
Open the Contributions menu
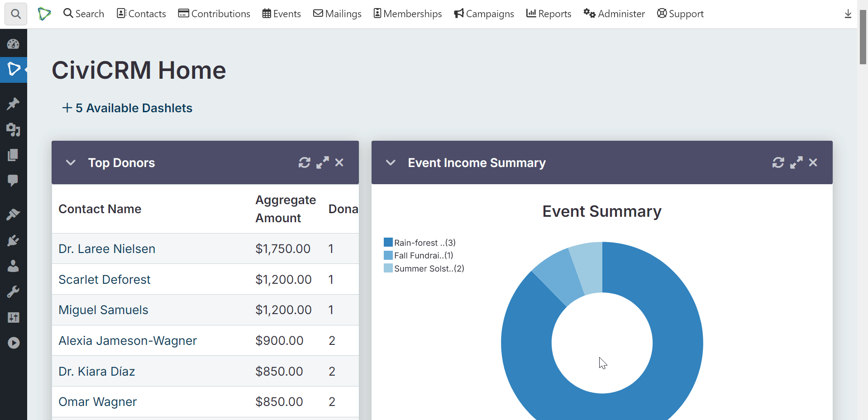click(x=214, y=14)
